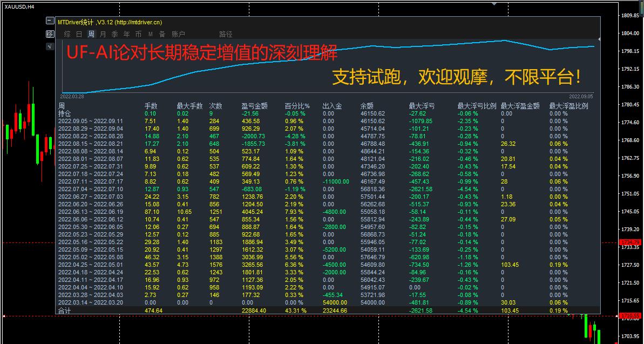Click the equity curve line chart
644x344 pixels.
click(329, 66)
